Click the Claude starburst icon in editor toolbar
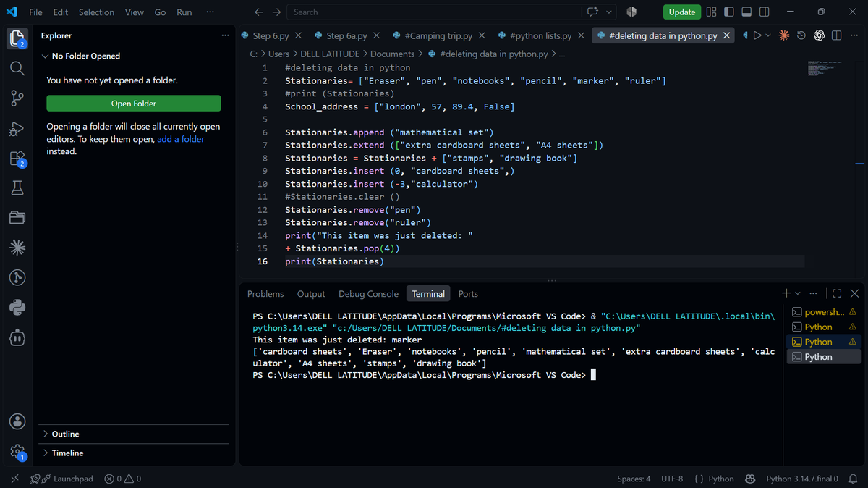The image size is (868, 488). 784,35
